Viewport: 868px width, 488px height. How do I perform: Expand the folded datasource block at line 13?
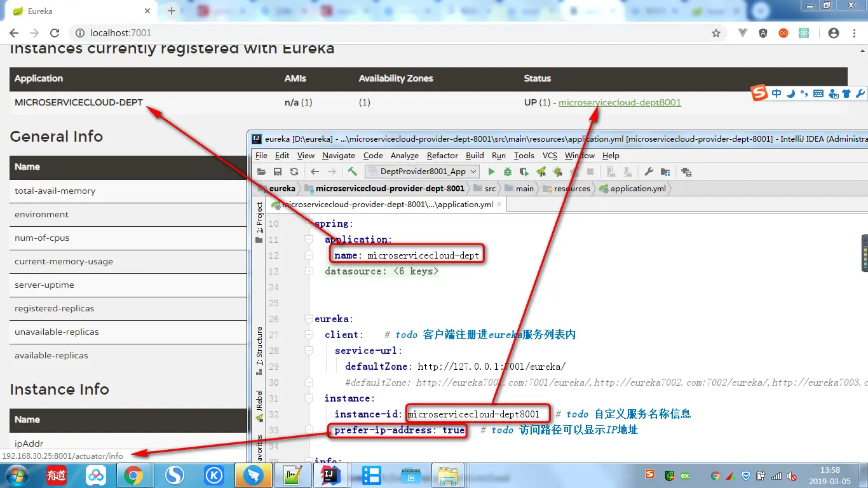pyautogui.click(x=309, y=271)
